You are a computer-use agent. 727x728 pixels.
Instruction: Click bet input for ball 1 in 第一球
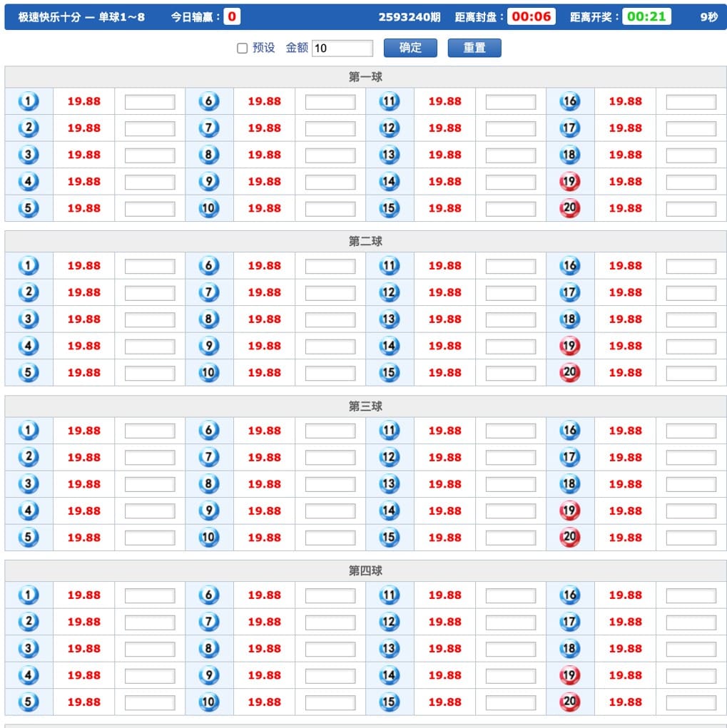150,102
